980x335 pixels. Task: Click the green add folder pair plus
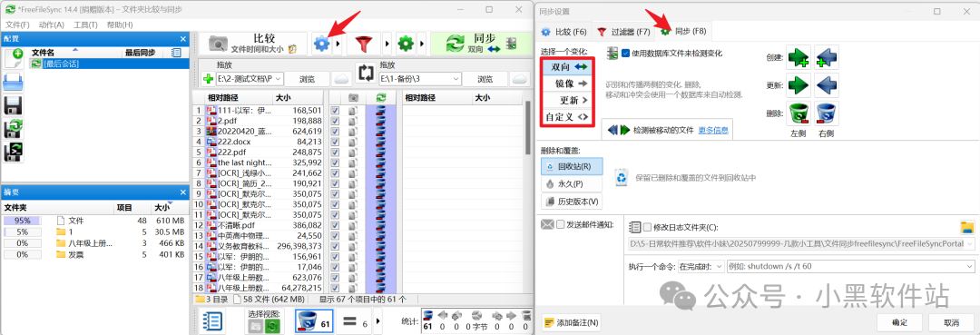(x=209, y=79)
